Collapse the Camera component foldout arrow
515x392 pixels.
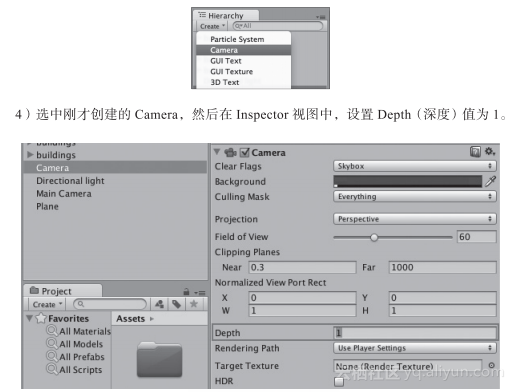coord(217,152)
